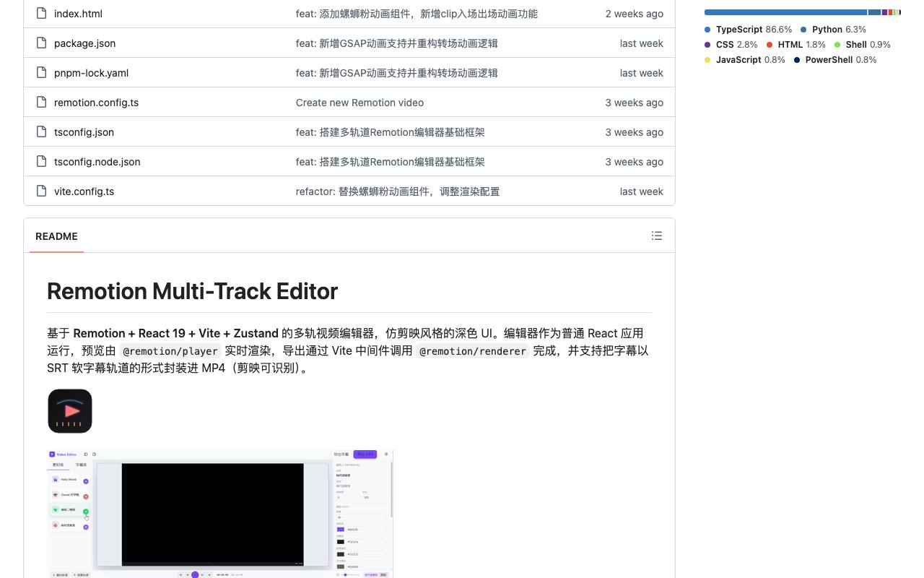Filter by PowerShell 0.8% language
Screen dimensions: 924x578
coord(835,60)
